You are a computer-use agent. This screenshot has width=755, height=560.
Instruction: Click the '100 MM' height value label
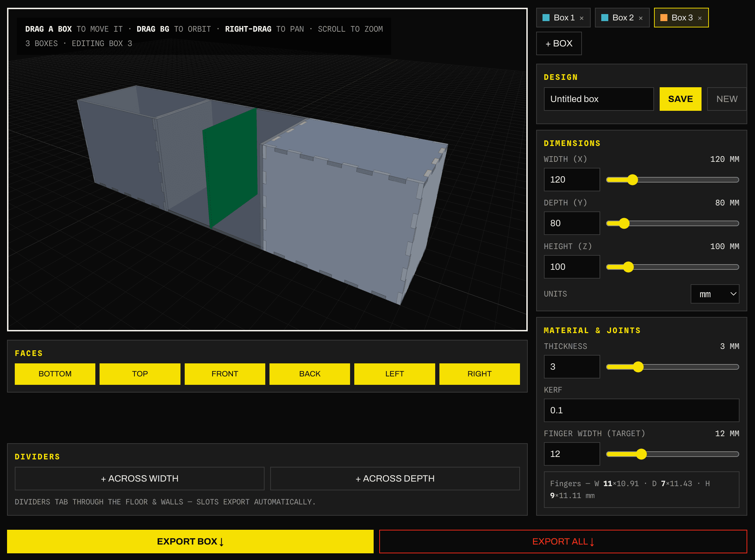[x=724, y=246]
